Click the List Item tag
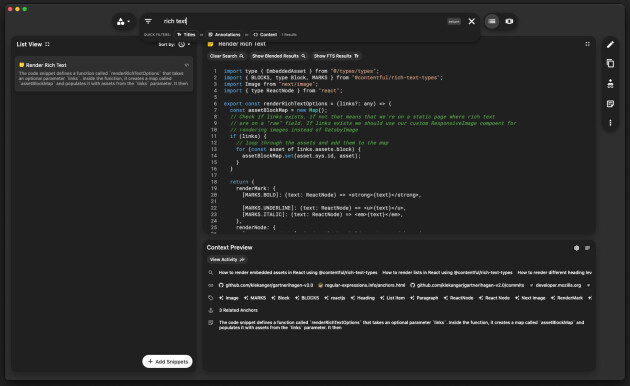The image size is (630, 386). (x=393, y=298)
